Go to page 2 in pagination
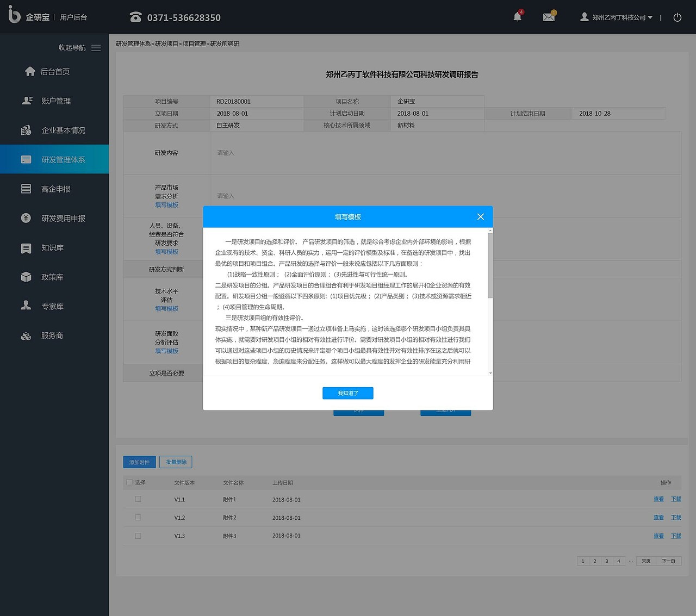Viewport: 696px width, 616px height. point(595,561)
